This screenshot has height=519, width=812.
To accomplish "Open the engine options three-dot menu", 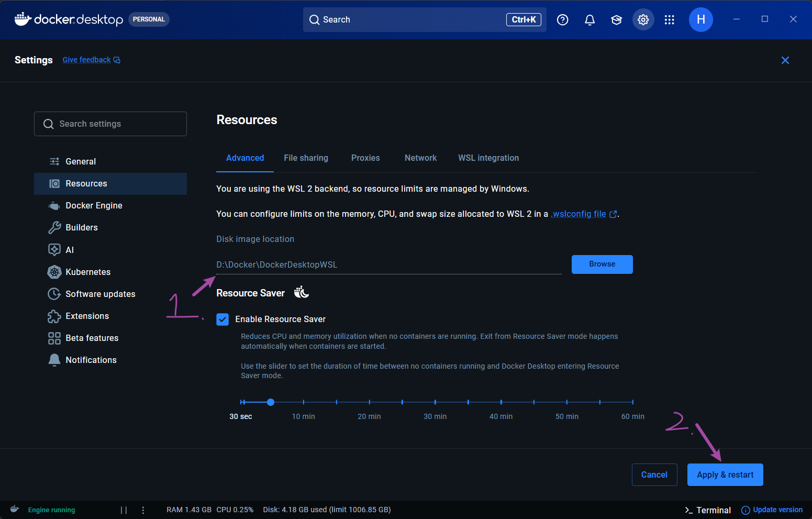I will point(143,510).
